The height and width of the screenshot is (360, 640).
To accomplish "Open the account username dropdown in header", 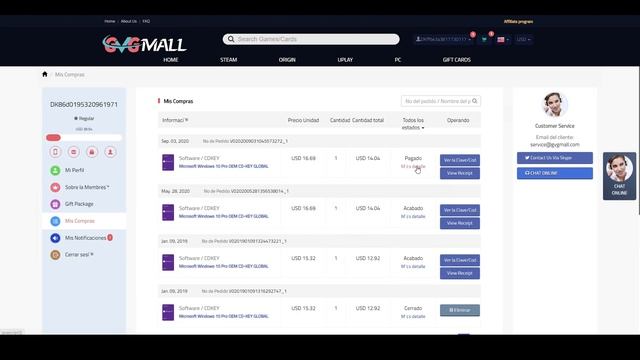I will [x=443, y=39].
